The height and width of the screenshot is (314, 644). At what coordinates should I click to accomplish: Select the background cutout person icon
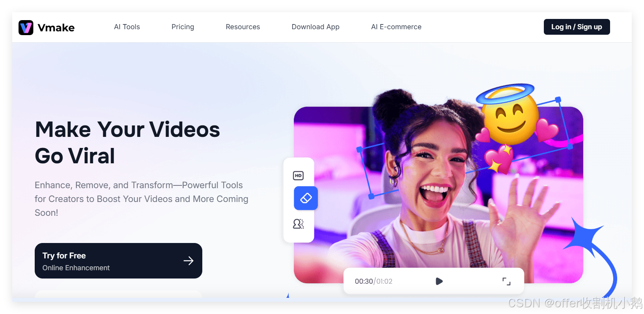(x=299, y=224)
